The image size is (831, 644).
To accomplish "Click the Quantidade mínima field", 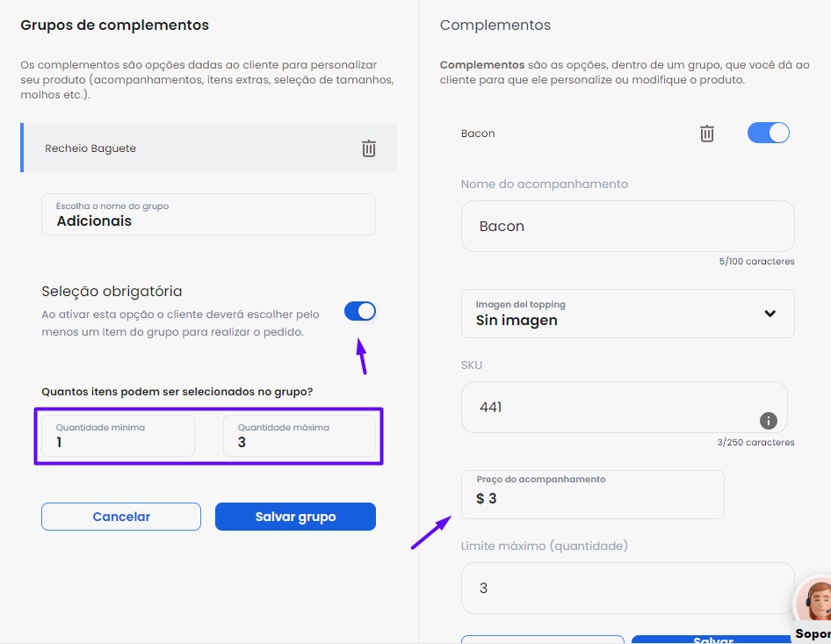I will [119, 436].
